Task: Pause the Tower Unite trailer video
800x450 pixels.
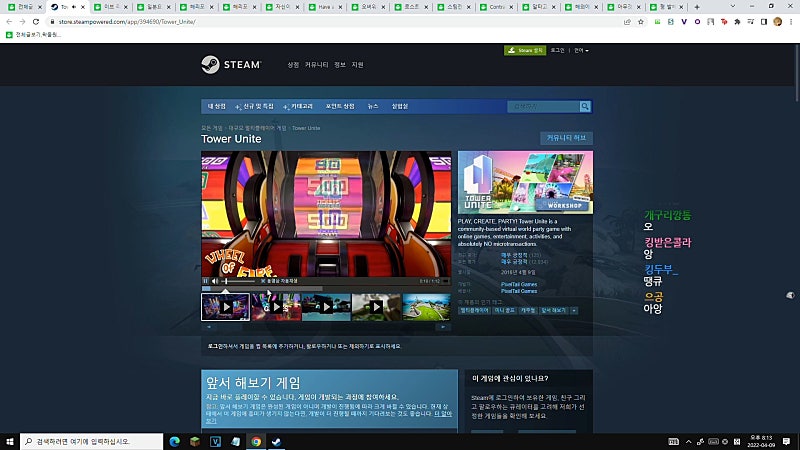Action: pos(206,281)
